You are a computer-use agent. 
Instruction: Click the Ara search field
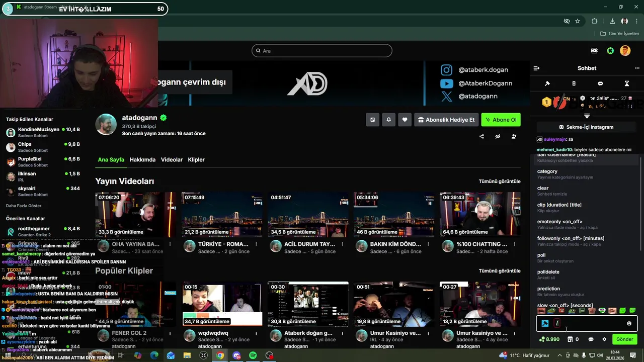(x=322, y=51)
